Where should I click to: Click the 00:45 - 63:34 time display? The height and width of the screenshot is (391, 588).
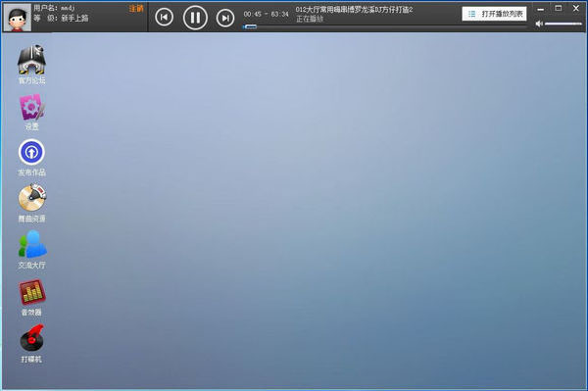tap(267, 15)
